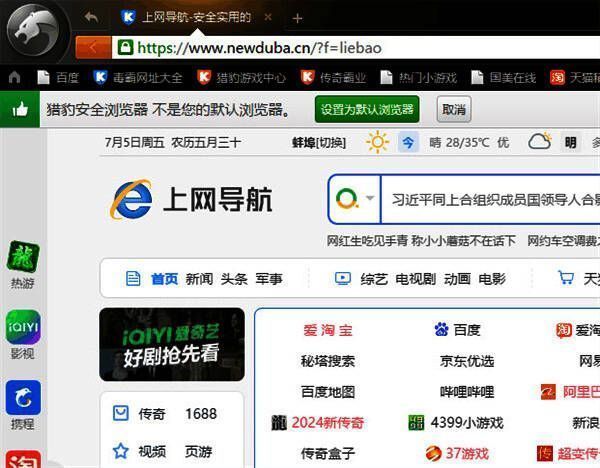600x468 pixels.
Task: Click the 上网导航 IE logo
Action: 132,200
